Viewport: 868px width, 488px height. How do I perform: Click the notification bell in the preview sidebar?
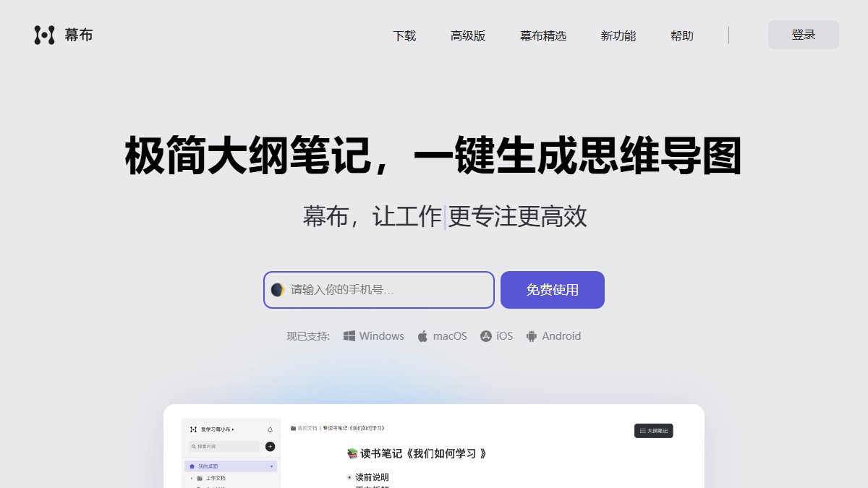(x=271, y=429)
